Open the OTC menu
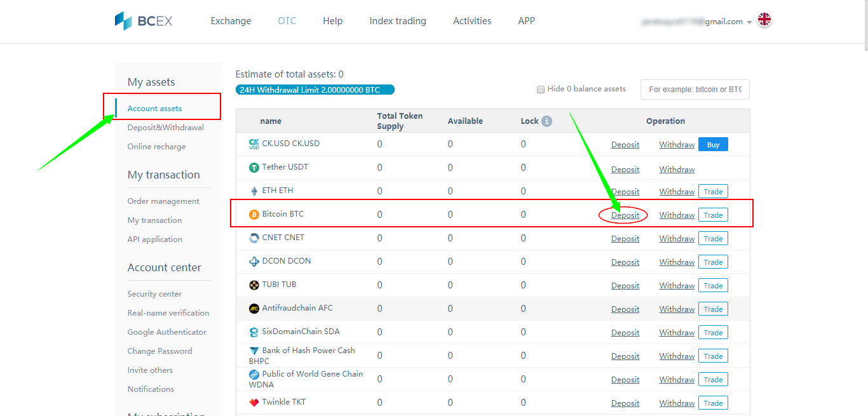 pos(287,21)
